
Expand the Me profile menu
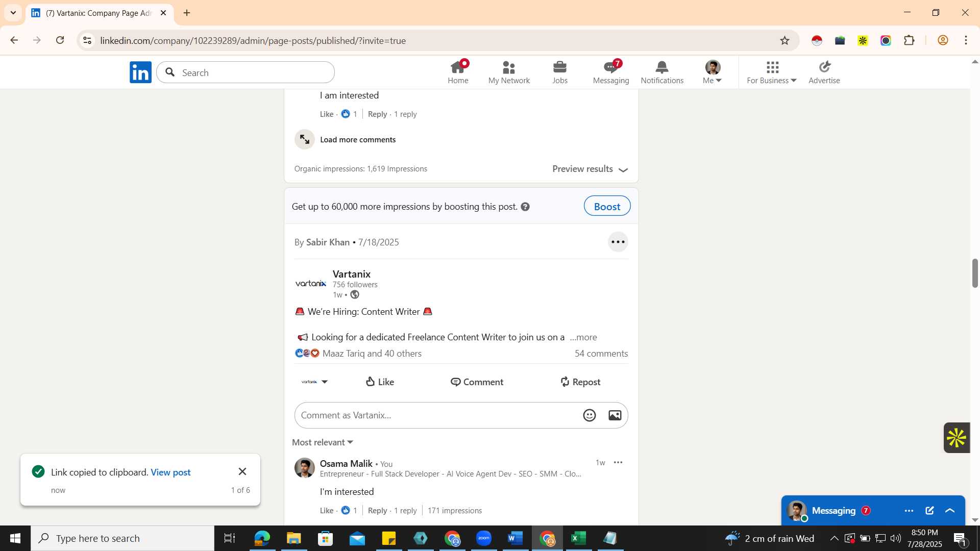[x=712, y=72]
